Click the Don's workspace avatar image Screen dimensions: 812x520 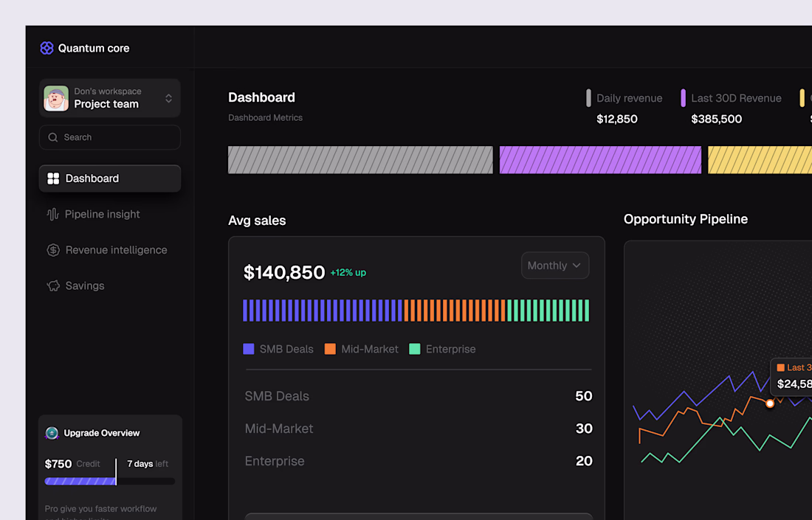(56, 98)
